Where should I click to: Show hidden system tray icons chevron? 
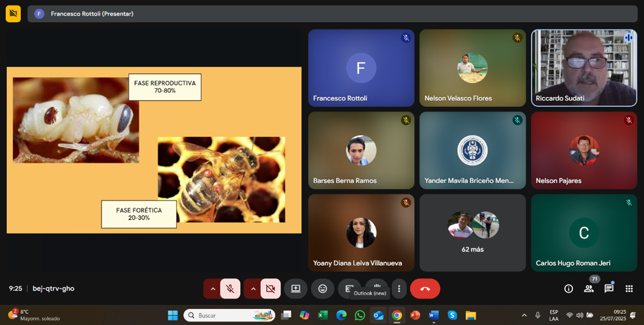(524, 315)
